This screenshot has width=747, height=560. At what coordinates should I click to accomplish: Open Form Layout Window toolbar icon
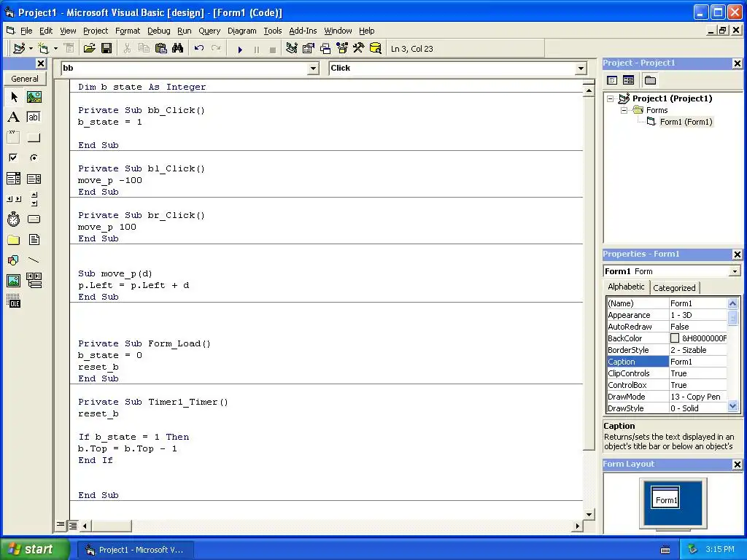tap(325, 49)
